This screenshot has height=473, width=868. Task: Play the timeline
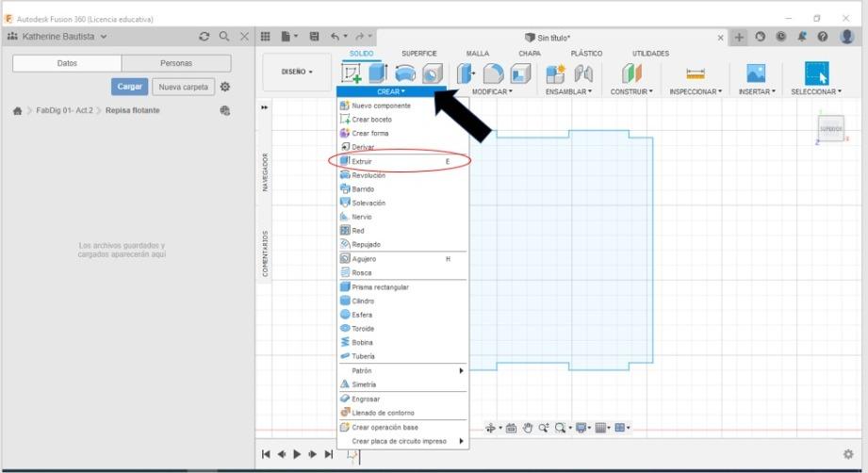click(297, 454)
